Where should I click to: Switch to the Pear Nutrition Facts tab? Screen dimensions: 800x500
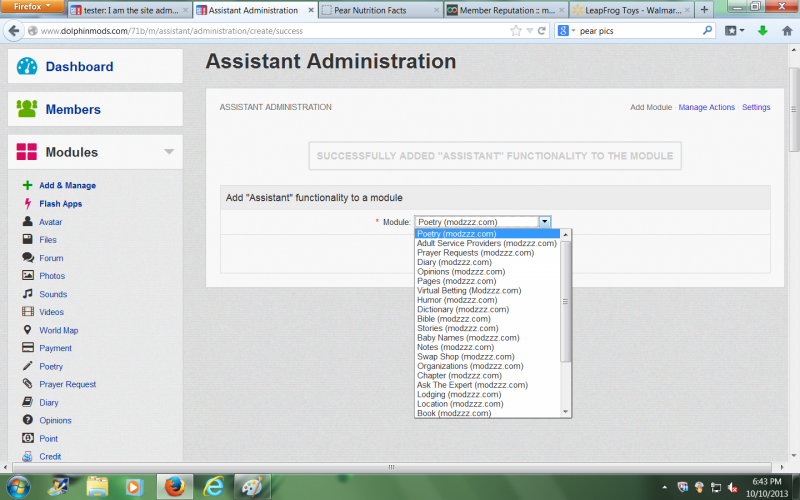[x=380, y=10]
